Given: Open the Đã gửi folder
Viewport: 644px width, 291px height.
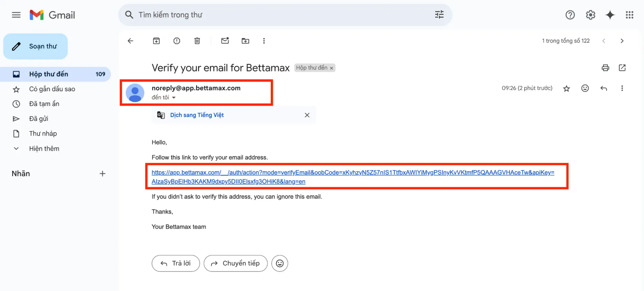Looking at the screenshot, I should (39, 119).
